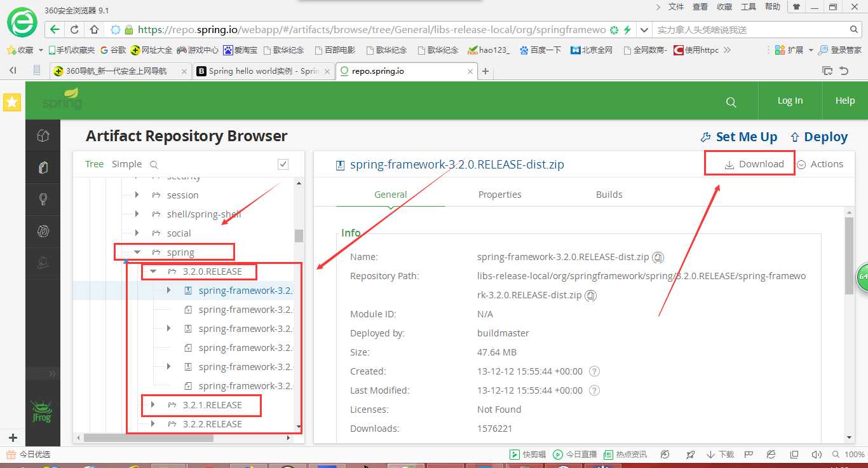Switch the browser to Tree view

point(95,164)
